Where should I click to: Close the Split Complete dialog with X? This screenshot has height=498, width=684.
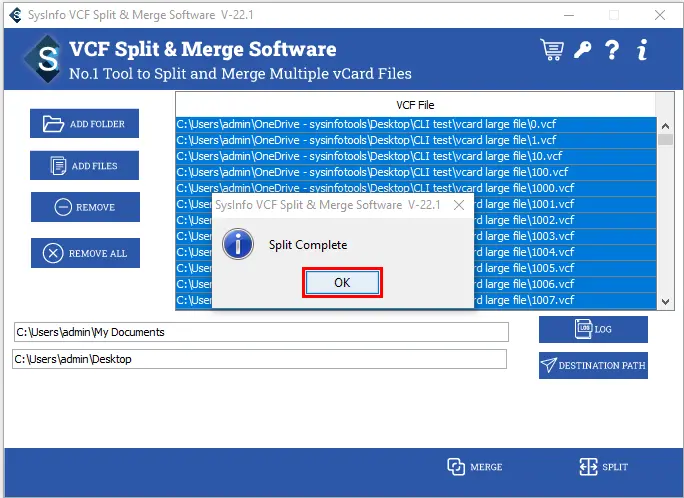tap(458, 205)
